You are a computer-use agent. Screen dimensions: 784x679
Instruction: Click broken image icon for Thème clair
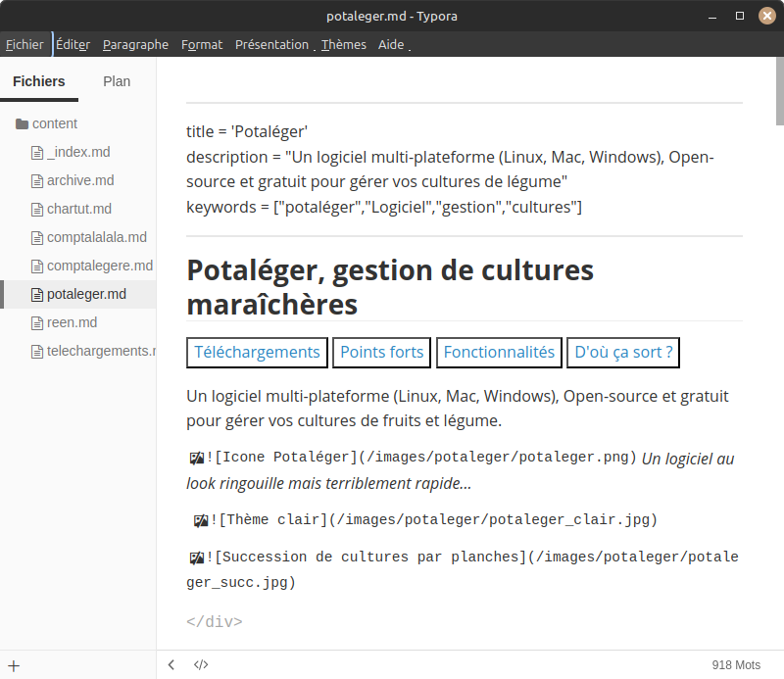click(x=201, y=520)
